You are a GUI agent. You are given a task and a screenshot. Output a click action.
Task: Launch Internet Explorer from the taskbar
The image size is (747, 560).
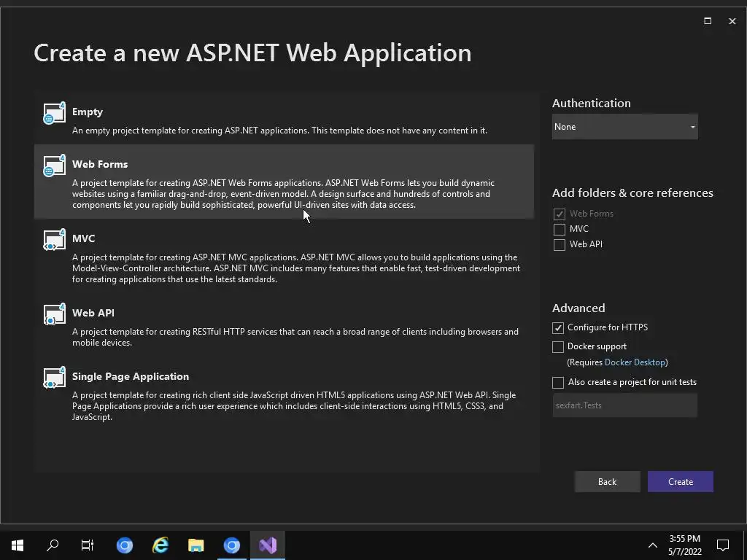[x=160, y=545]
